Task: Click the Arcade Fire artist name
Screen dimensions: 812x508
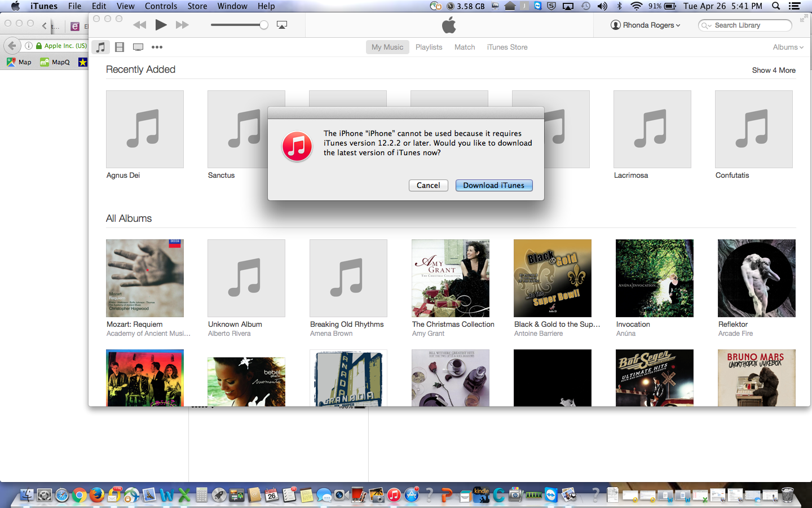Action: [x=735, y=334]
